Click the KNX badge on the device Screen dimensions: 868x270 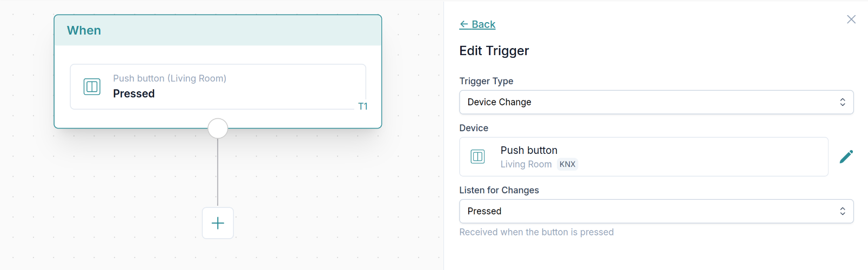tap(567, 164)
